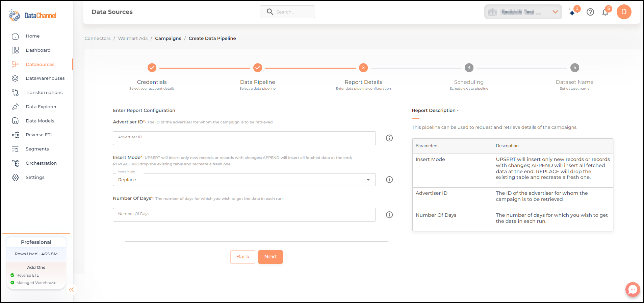Screen dimensions: 644x303
Task: Select the DataSources sidebar icon
Action: 15,64
